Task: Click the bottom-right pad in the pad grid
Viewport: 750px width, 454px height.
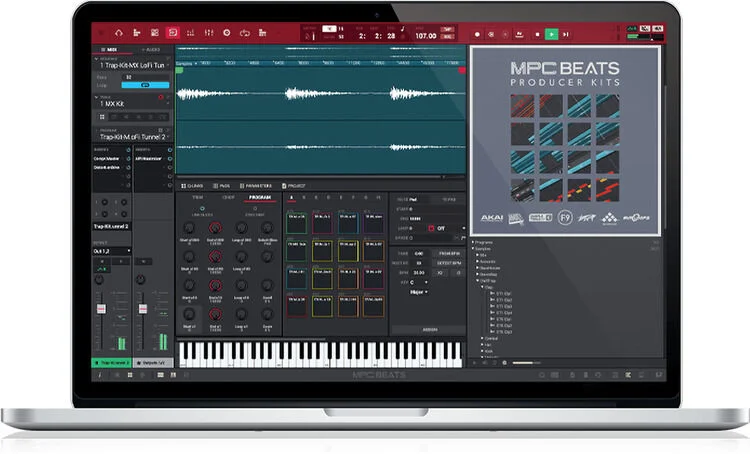Action: (x=372, y=306)
